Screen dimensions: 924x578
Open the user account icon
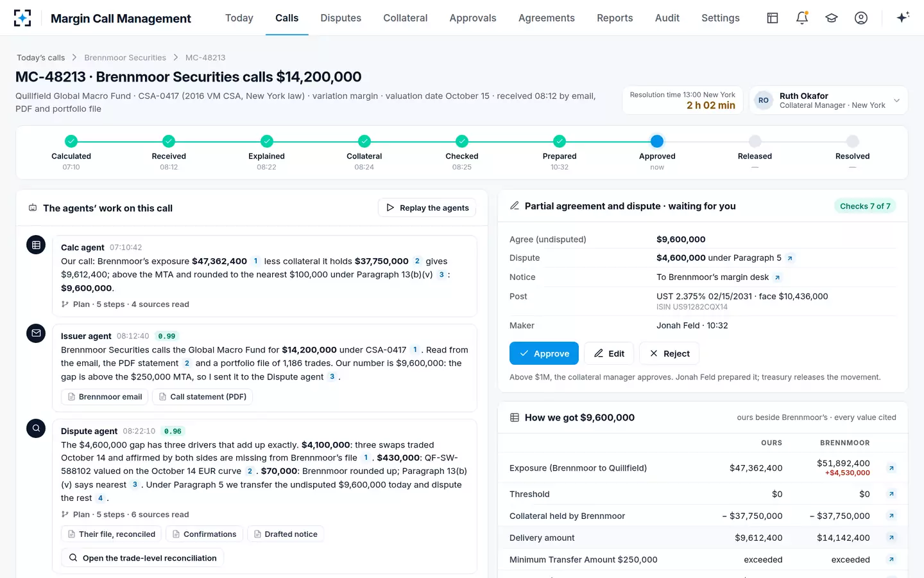point(861,18)
